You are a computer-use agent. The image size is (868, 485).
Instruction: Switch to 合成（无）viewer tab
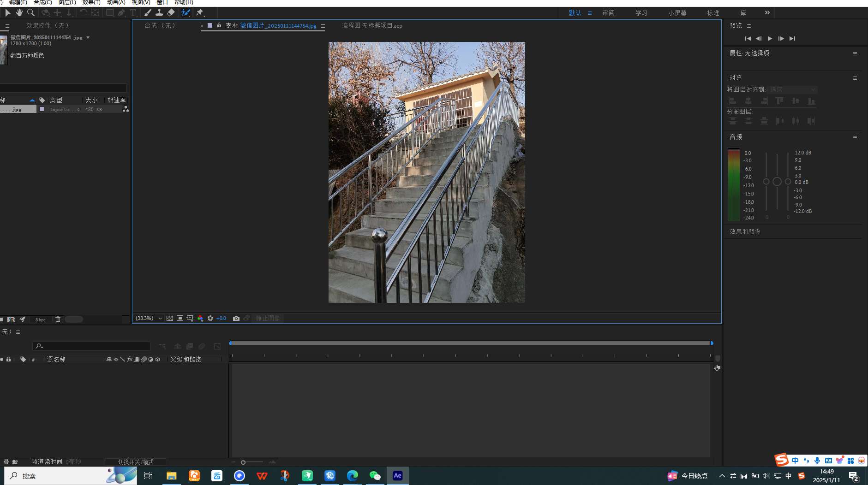160,25
